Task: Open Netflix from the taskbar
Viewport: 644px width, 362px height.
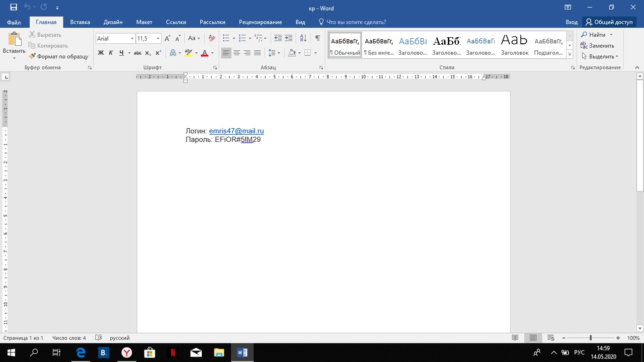Action: (x=173, y=352)
